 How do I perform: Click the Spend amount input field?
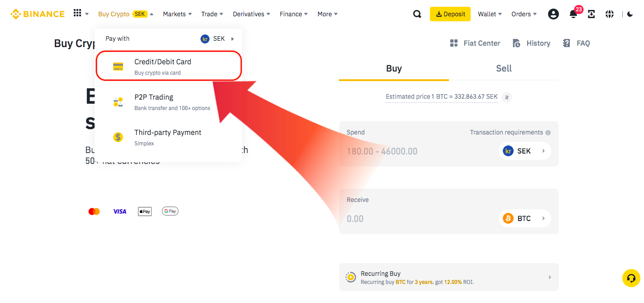(x=419, y=151)
